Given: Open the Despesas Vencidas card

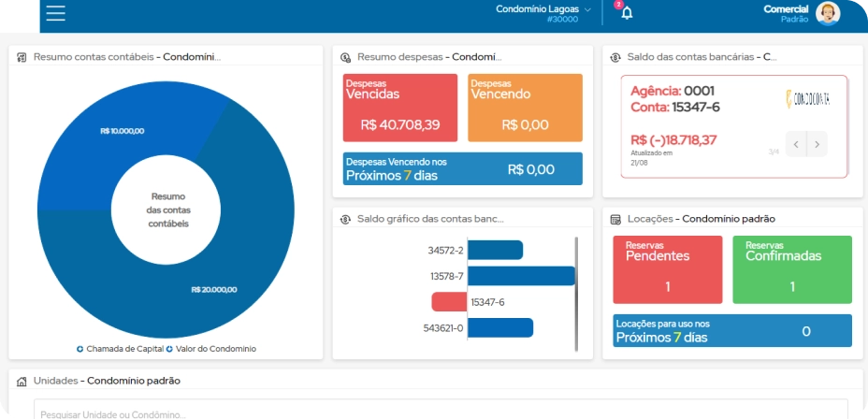Looking at the screenshot, I should point(400,108).
